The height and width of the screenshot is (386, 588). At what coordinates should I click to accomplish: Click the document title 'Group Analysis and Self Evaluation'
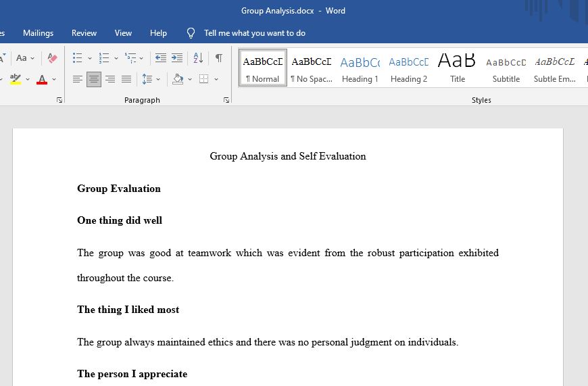[288, 156]
